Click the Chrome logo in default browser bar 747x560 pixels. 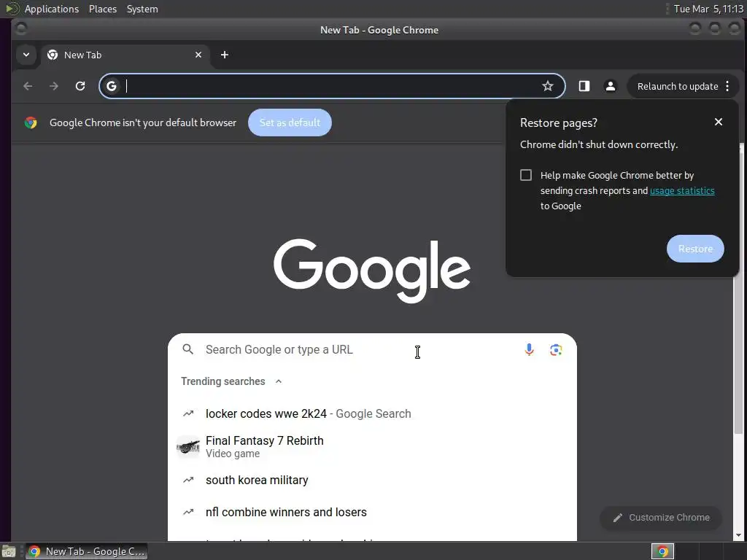31,122
